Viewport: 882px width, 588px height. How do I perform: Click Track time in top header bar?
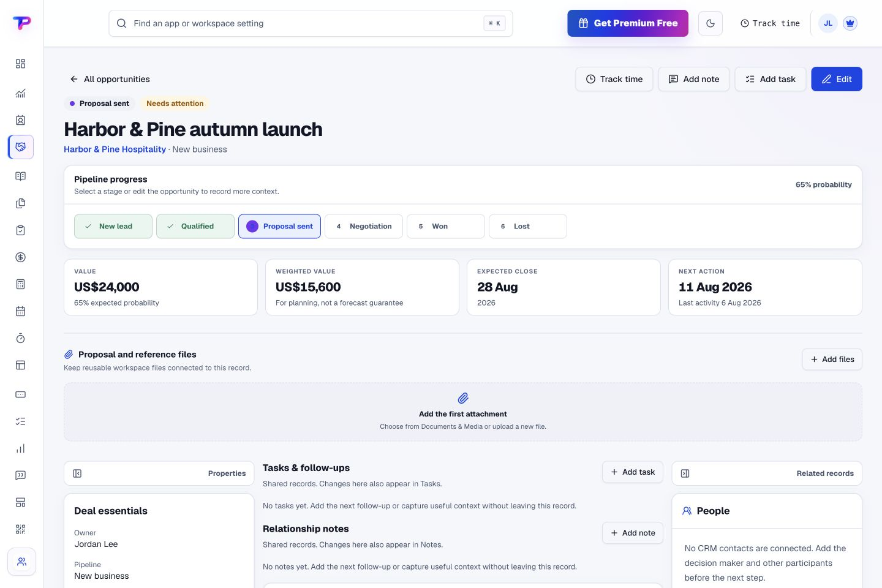click(x=770, y=23)
